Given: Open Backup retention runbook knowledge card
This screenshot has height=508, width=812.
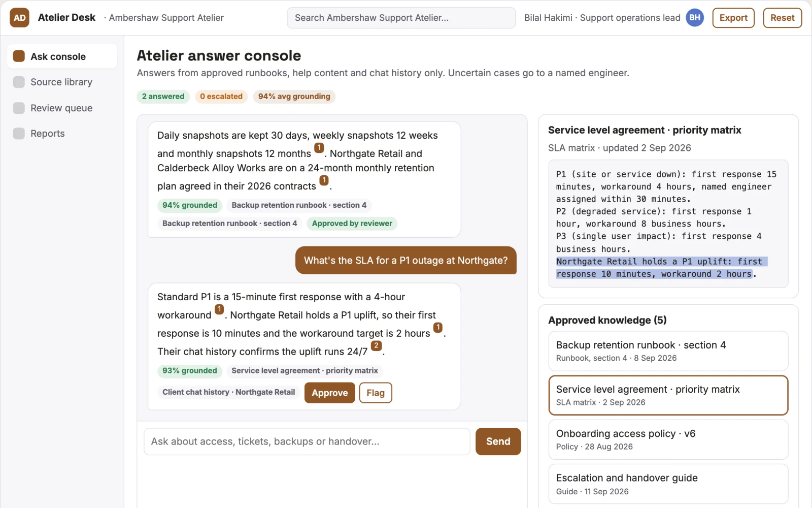Looking at the screenshot, I should pos(668,351).
